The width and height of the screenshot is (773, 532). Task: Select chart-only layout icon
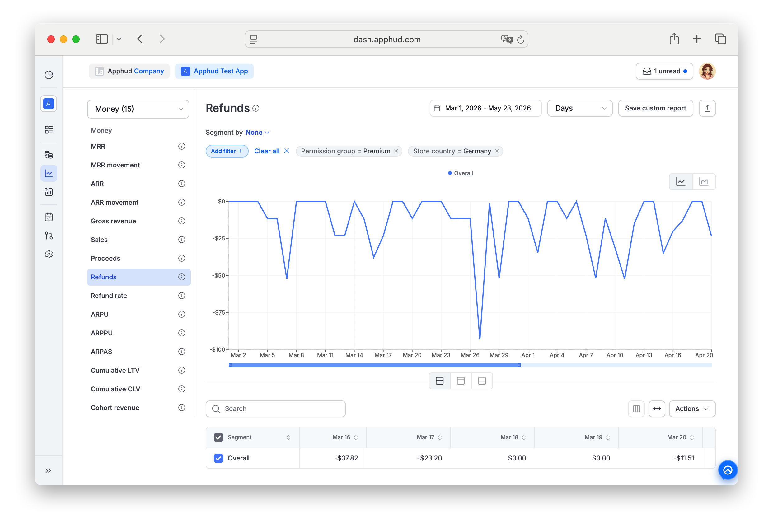click(461, 381)
